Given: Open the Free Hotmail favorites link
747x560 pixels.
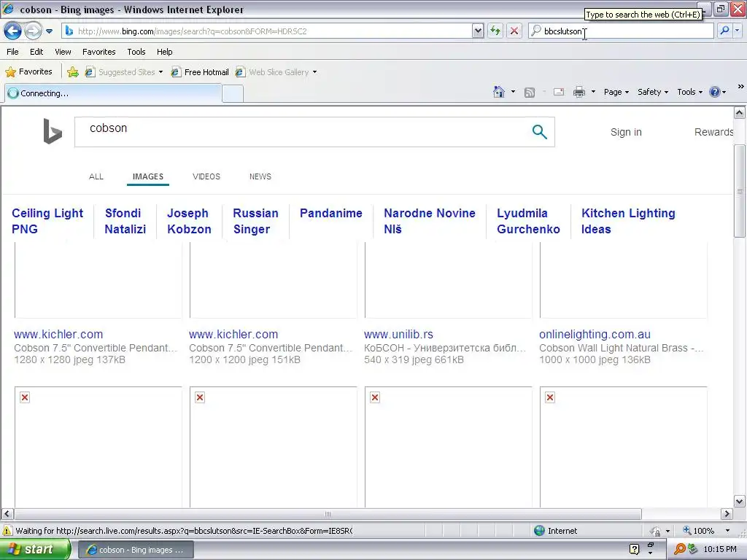Looking at the screenshot, I should [x=200, y=72].
